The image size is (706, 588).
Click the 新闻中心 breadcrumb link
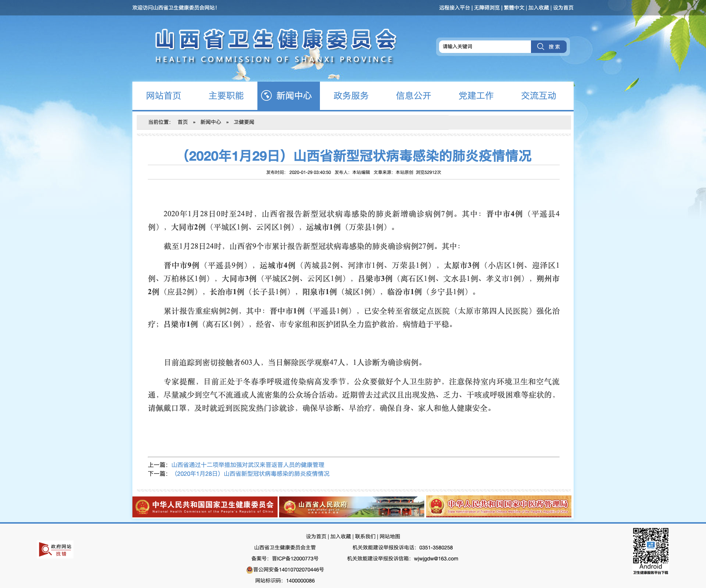click(x=211, y=122)
